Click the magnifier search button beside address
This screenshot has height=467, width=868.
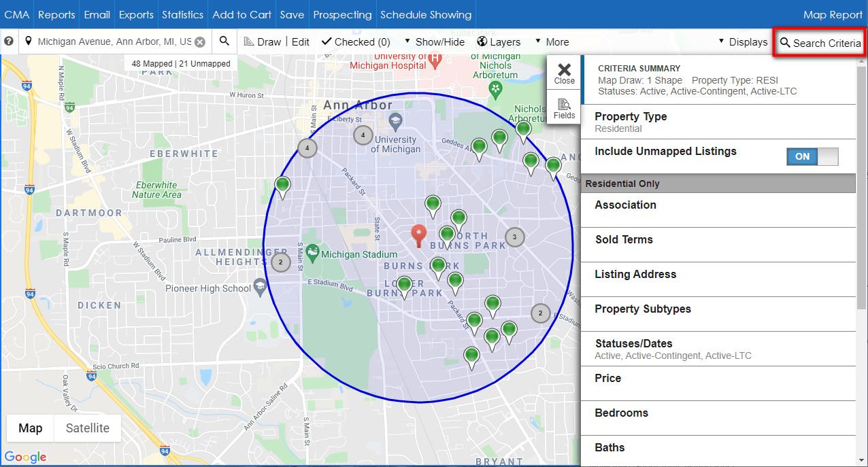point(224,41)
